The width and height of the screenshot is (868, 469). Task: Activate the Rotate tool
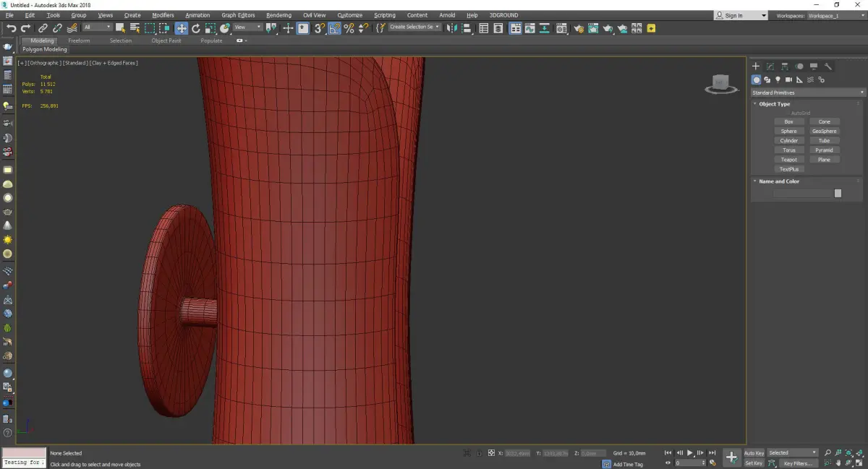[195, 28]
